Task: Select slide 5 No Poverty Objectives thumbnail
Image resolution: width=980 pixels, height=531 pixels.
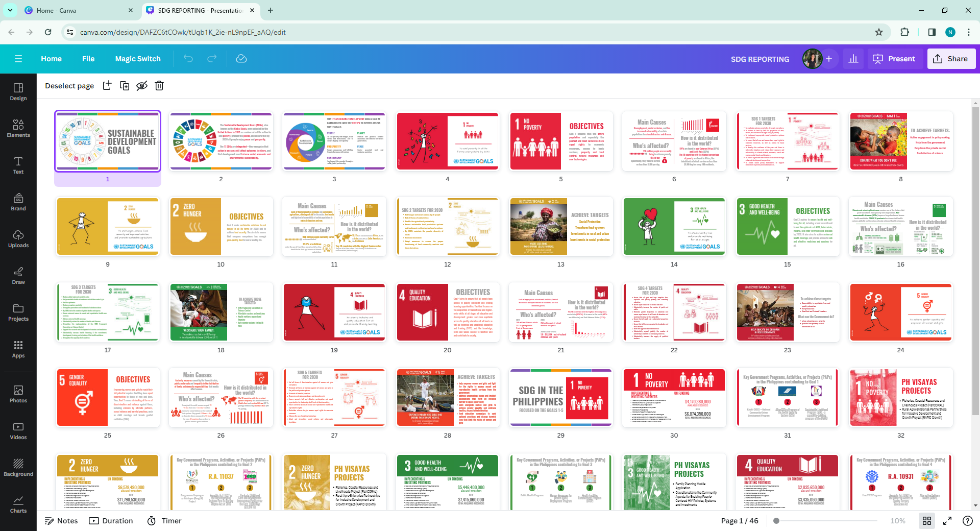Action: click(x=561, y=141)
